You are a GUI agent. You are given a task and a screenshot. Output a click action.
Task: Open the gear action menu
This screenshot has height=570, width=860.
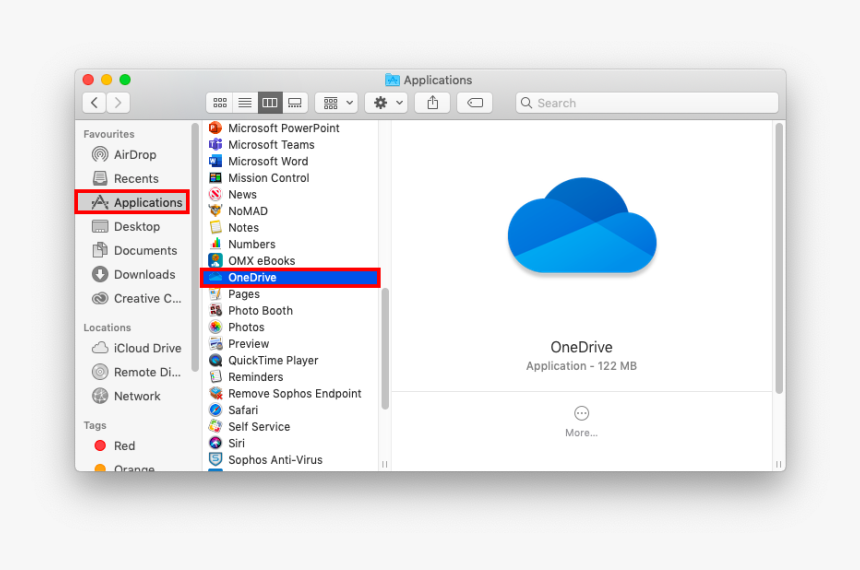pos(387,103)
